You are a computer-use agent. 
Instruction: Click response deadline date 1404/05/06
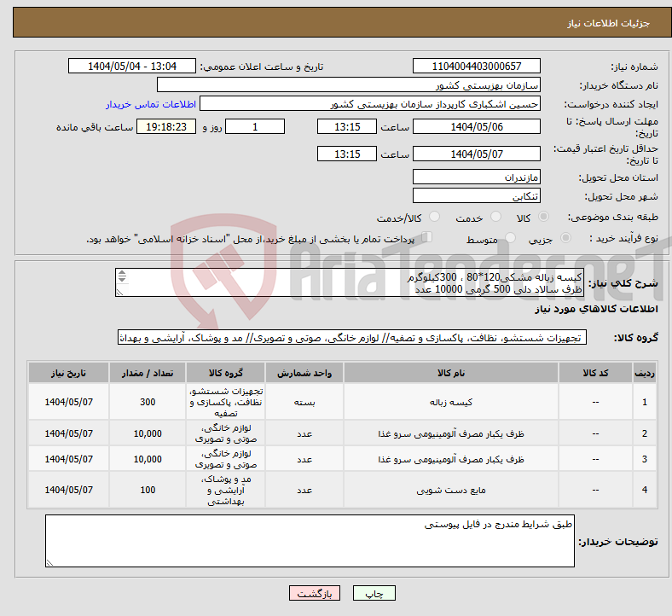476,127
